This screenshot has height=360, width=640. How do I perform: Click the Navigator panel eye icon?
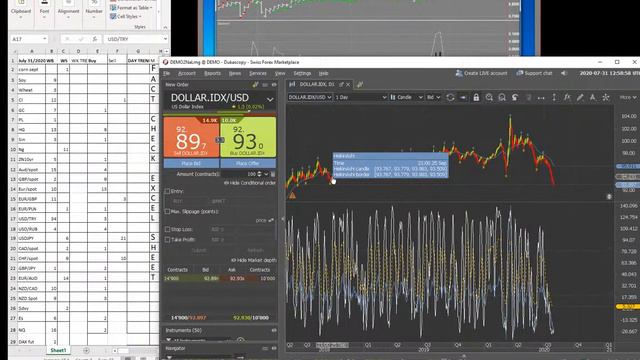pos(274,348)
